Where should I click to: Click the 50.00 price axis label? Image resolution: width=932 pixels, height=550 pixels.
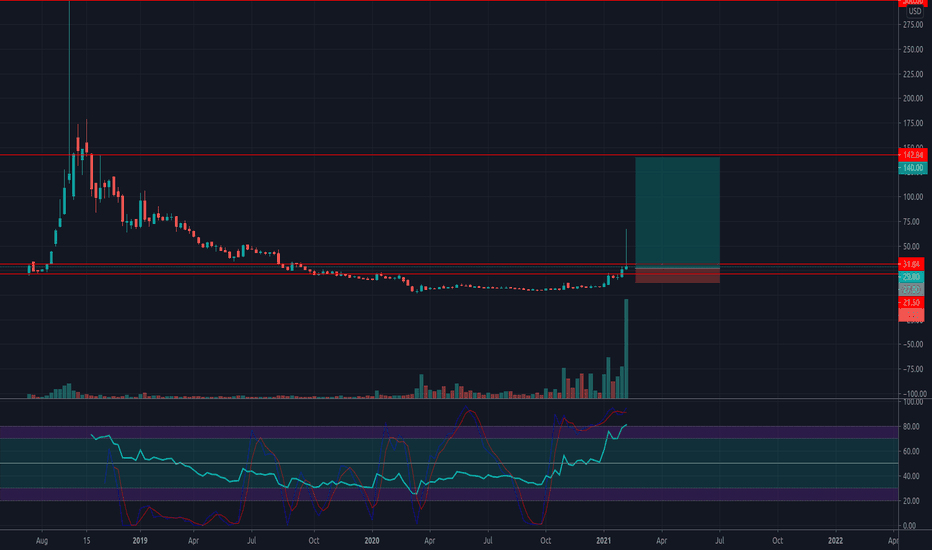[x=913, y=246]
